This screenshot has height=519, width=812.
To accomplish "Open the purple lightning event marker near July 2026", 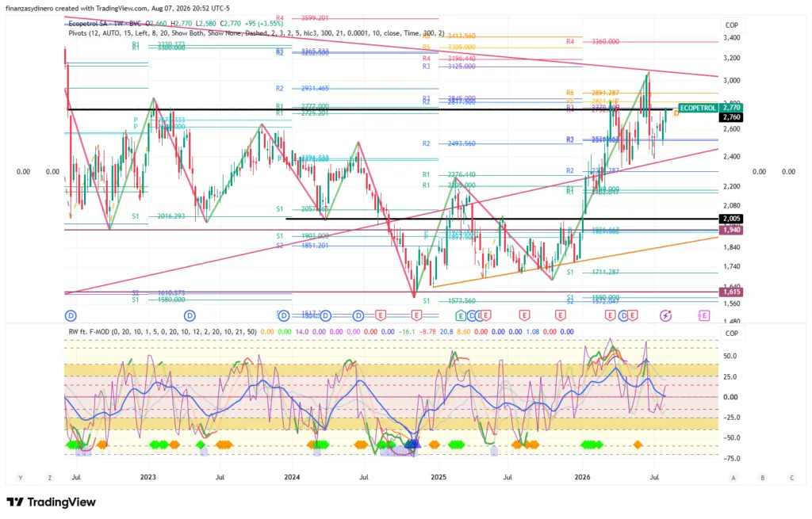I will 665,315.
